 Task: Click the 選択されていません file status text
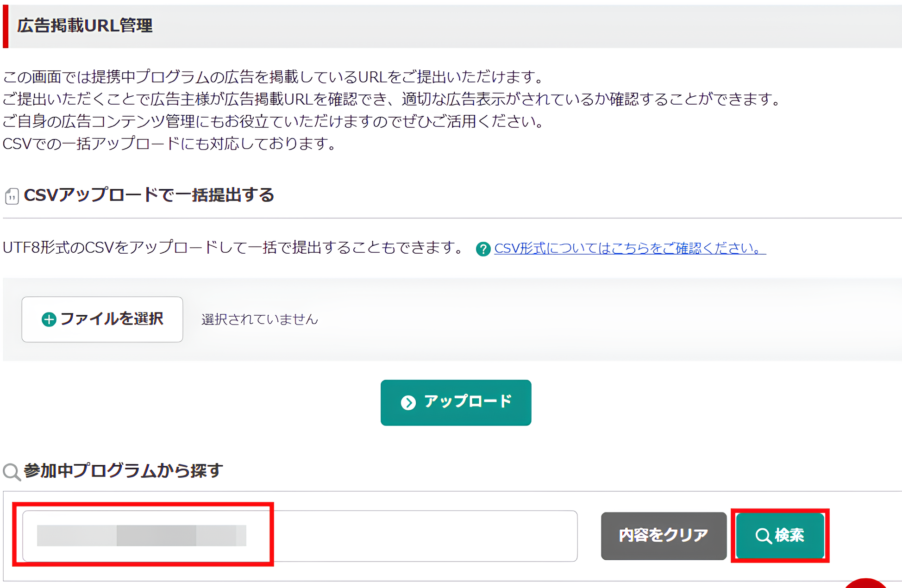[x=260, y=319]
